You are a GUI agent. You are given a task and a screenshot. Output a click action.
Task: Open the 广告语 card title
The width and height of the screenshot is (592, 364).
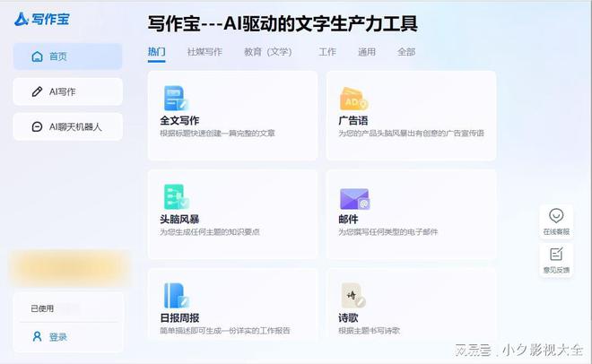pyautogui.click(x=353, y=120)
